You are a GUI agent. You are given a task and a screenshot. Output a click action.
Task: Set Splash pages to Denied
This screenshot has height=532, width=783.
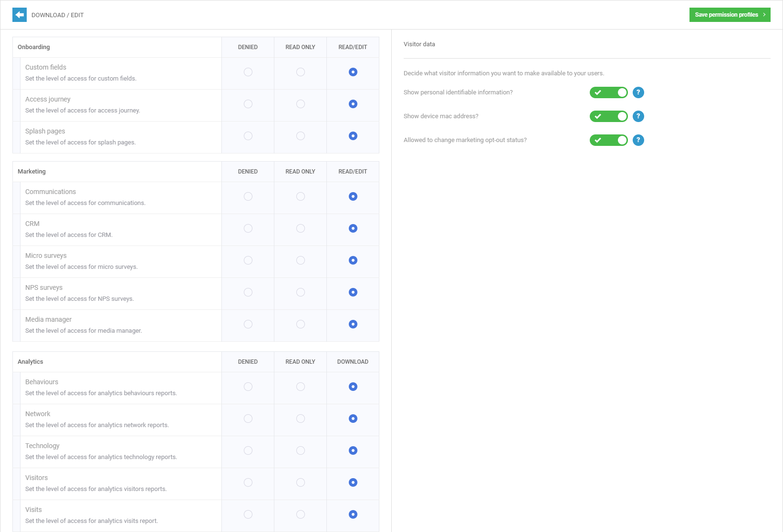coord(248,136)
